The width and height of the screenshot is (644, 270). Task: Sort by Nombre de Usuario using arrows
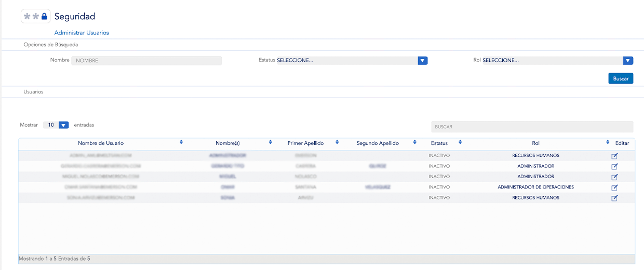point(181,142)
